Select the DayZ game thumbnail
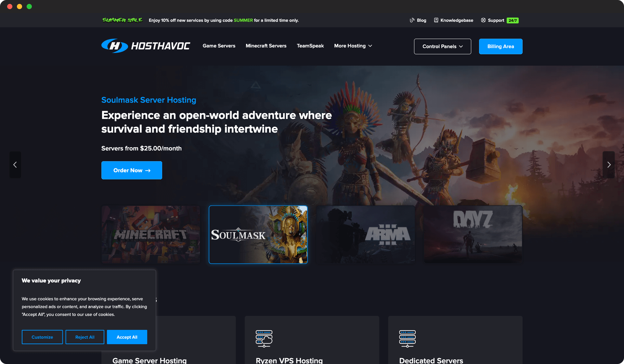 click(x=473, y=234)
